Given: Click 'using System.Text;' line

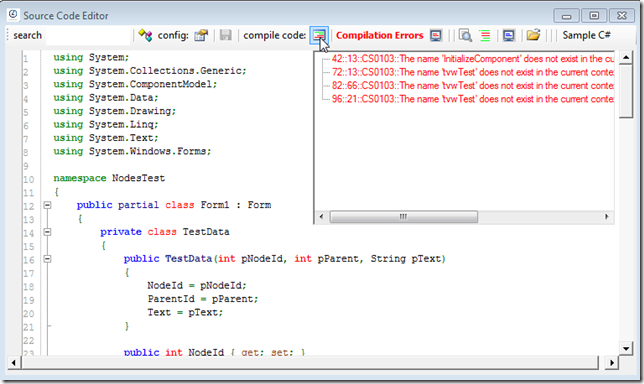Looking at the screenshot, I should 106,138.
